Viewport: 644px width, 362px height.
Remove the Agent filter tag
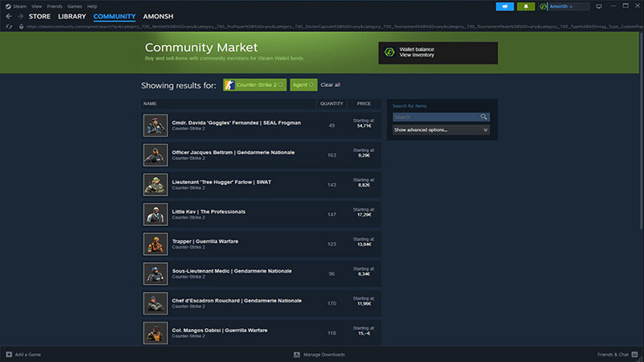[311, 85]
